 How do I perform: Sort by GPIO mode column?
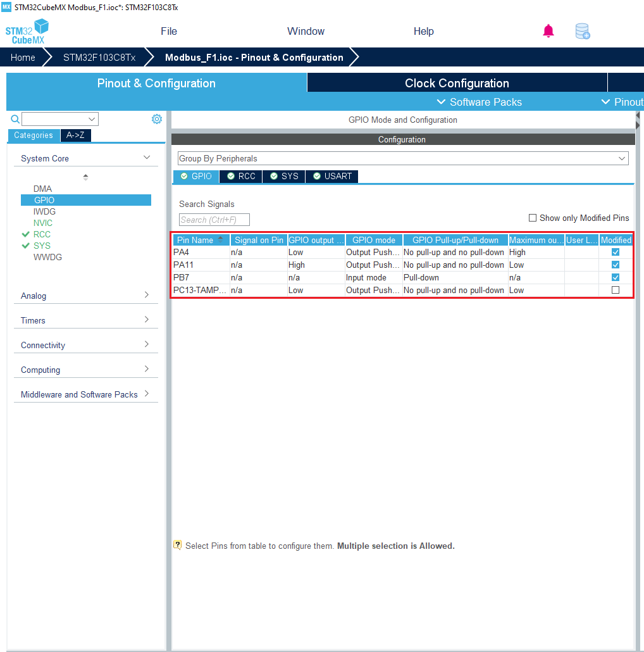(374, 240)
